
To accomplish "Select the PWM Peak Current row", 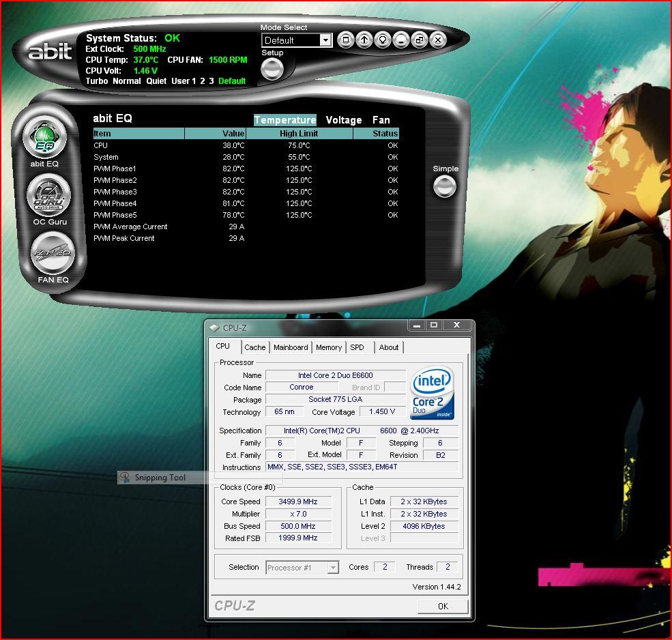I will point(246,238).
